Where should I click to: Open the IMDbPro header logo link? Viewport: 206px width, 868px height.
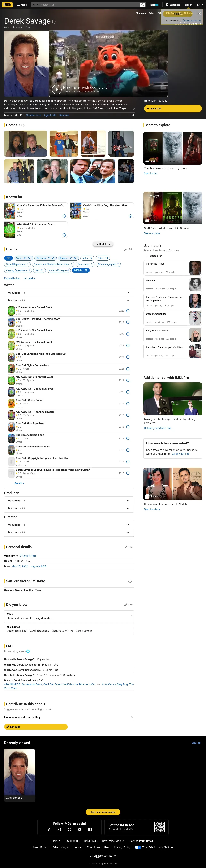[x=154, y=5]
